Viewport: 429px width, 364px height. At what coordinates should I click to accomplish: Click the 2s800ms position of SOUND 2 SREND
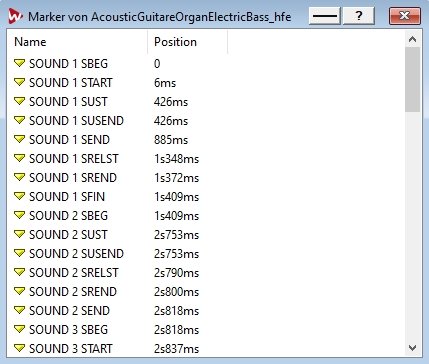click(x=176, y=292)
